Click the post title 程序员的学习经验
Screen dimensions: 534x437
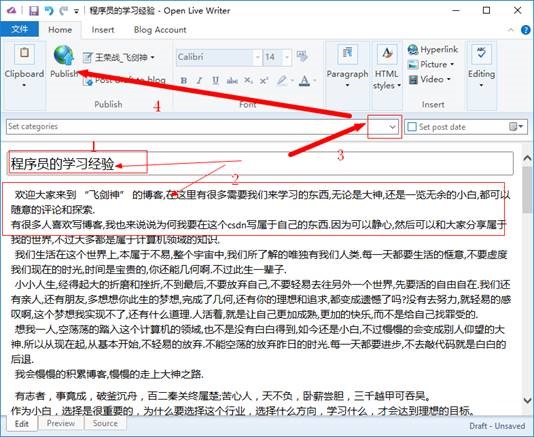pos(62,163)
